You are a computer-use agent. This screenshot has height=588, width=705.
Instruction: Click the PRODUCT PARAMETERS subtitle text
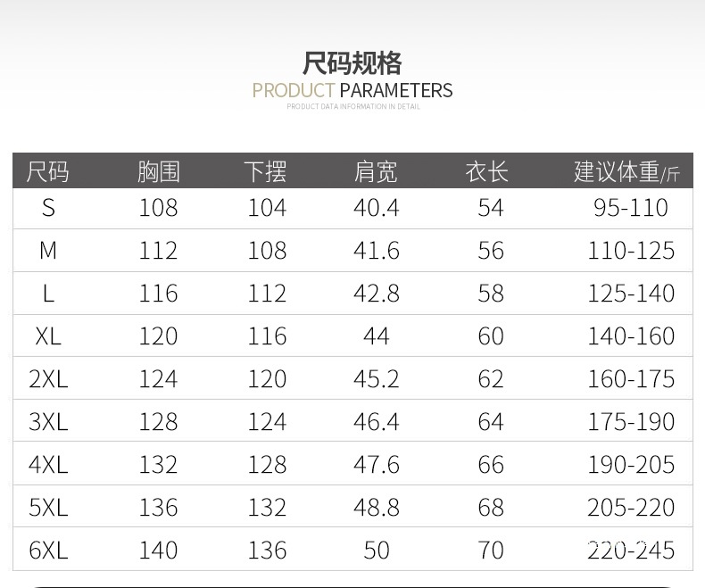(352, 90)
